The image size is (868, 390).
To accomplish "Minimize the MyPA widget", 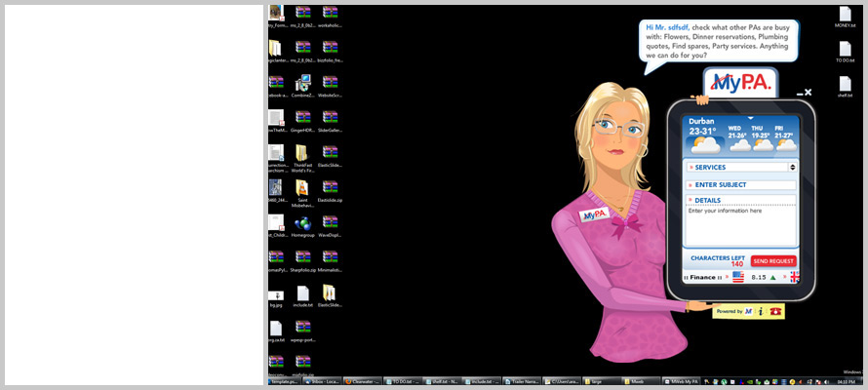I will point(800,95).
